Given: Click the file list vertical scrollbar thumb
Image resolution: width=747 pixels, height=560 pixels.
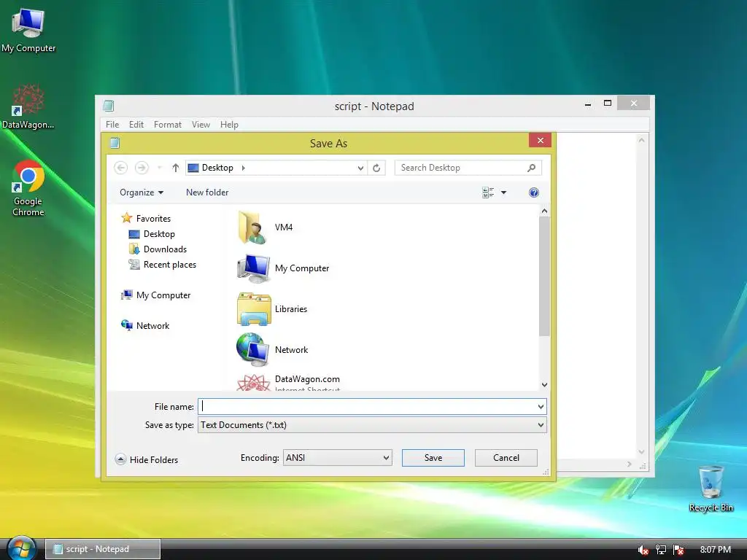Looking at the screenshot, I should [x=544, y=276].
